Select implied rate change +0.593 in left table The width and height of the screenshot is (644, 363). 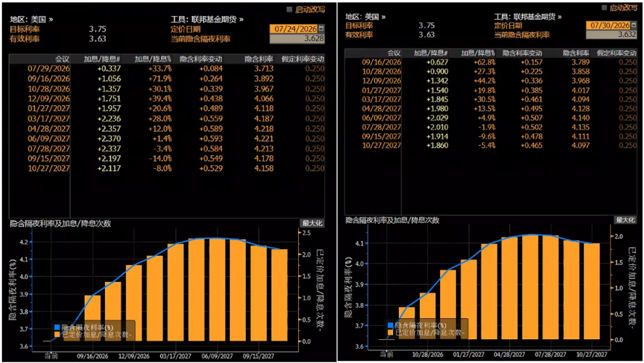click(210, 138)
